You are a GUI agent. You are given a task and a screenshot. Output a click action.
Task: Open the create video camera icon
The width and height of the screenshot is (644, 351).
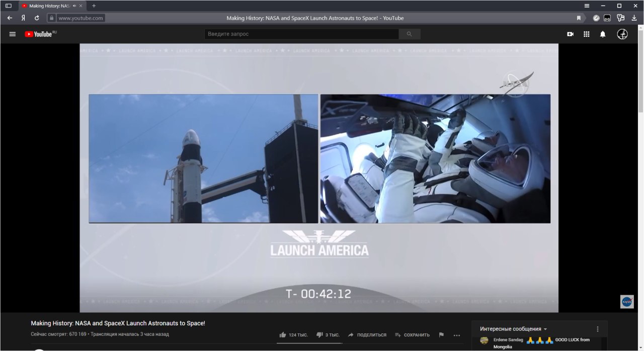pyautogui.click(x=570, y=34)
